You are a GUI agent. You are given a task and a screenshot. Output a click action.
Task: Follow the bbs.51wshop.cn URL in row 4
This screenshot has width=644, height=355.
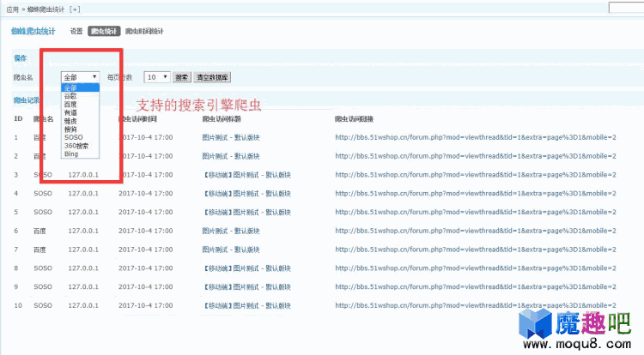point(476,194)
